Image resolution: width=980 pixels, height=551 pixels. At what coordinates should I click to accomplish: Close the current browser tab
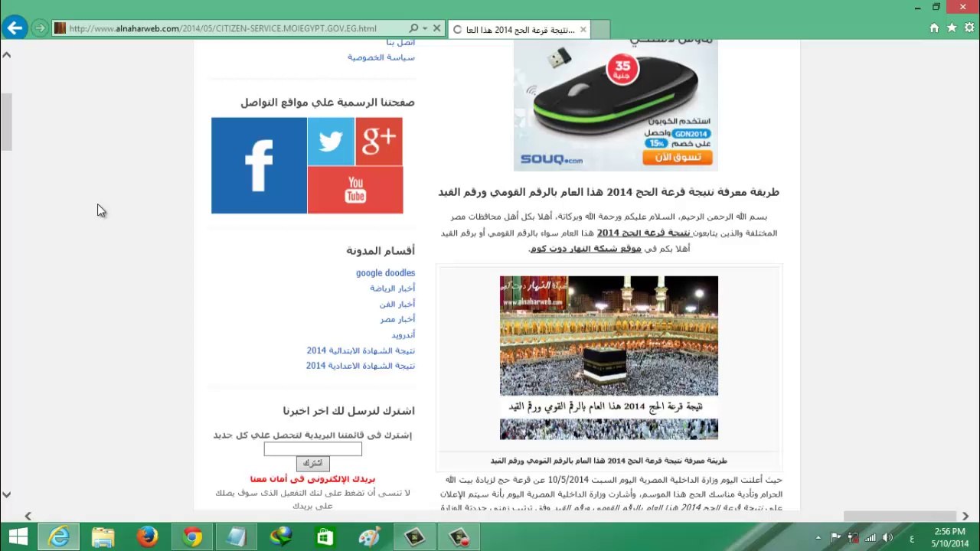(583, 30)
